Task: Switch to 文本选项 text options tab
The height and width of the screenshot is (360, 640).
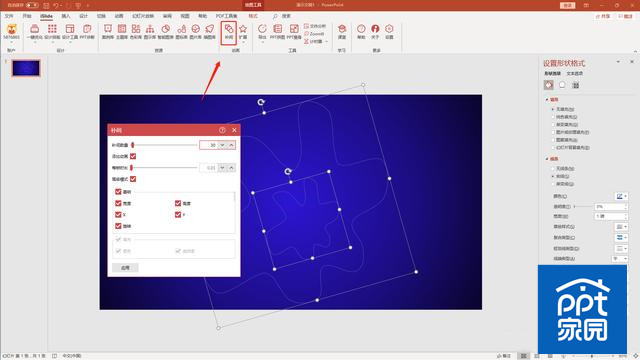Action: [x=575, y=73]
